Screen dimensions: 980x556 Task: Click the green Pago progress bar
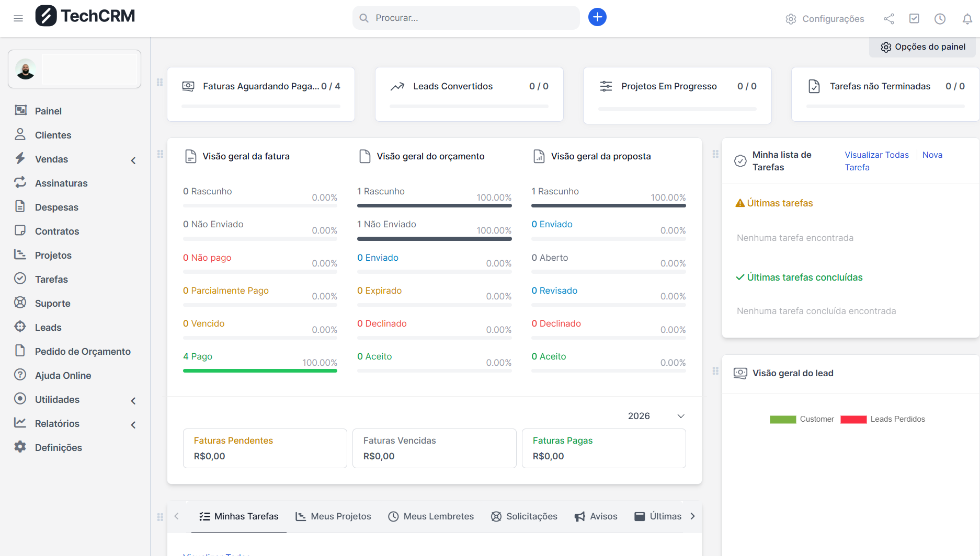click(x=260, y=370)
